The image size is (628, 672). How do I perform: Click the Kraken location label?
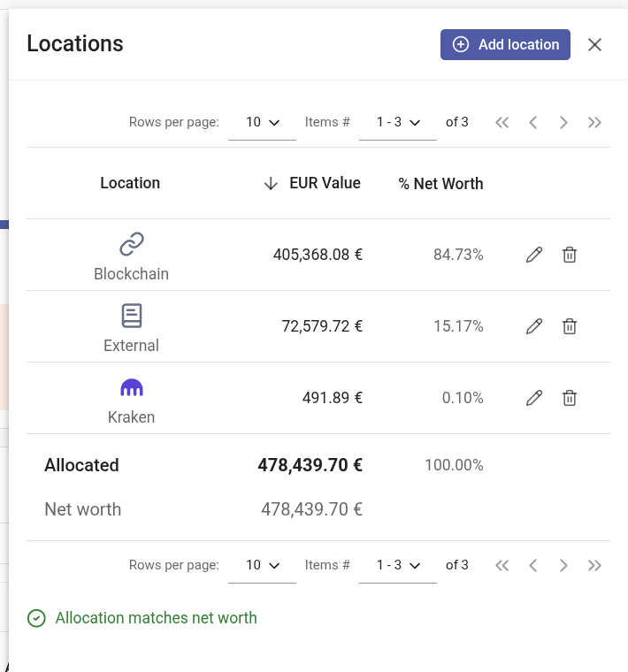coord(131,417)
